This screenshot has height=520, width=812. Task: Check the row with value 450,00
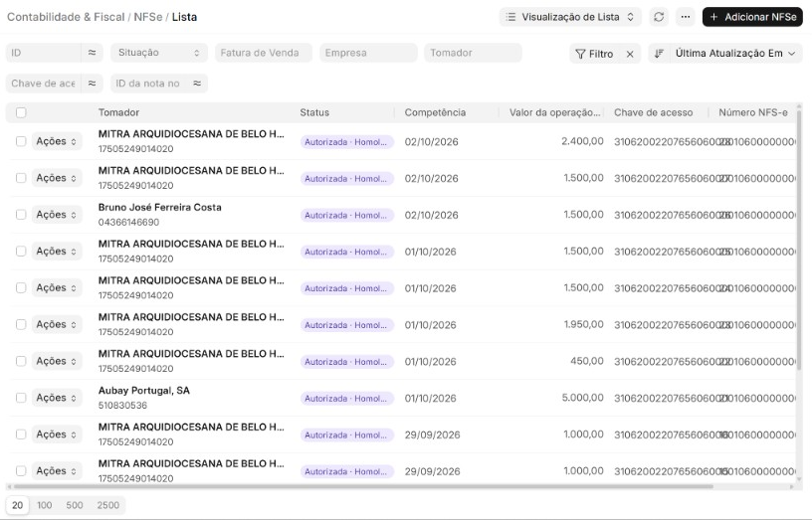click(x=21, y=361)
